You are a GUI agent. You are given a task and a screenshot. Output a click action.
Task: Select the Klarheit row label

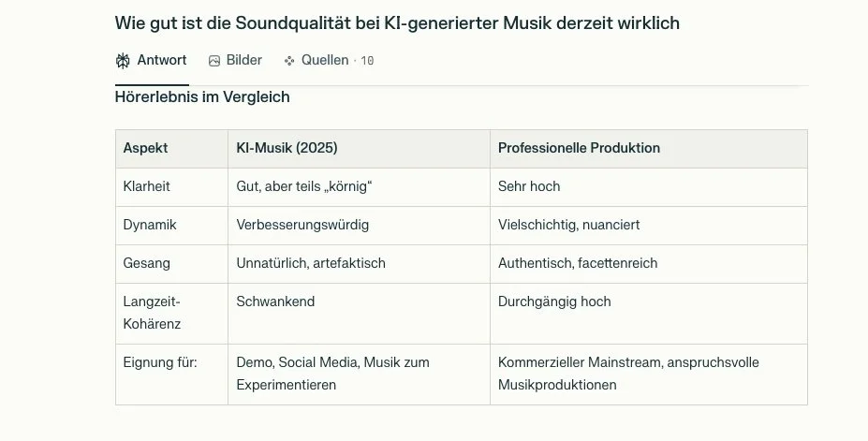coord(147,186)
